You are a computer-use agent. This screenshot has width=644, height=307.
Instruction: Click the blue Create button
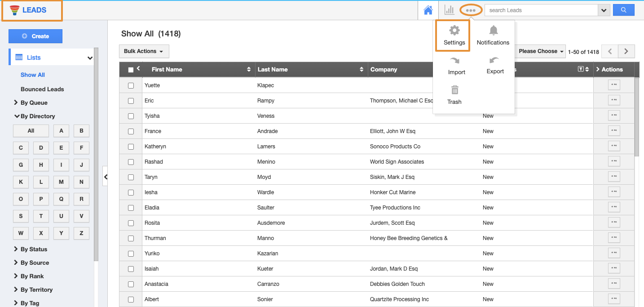click(35, 36)
